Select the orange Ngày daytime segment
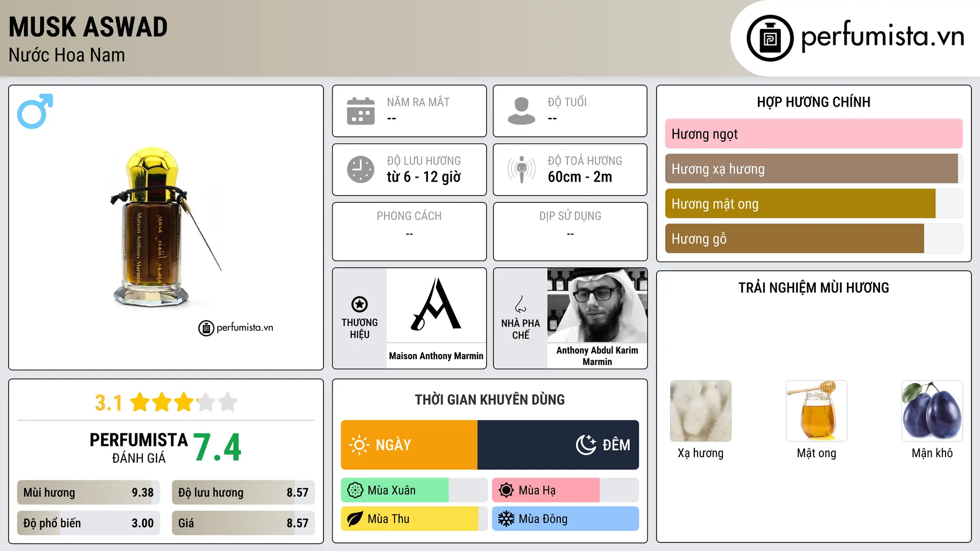 [x=409, y=445]
